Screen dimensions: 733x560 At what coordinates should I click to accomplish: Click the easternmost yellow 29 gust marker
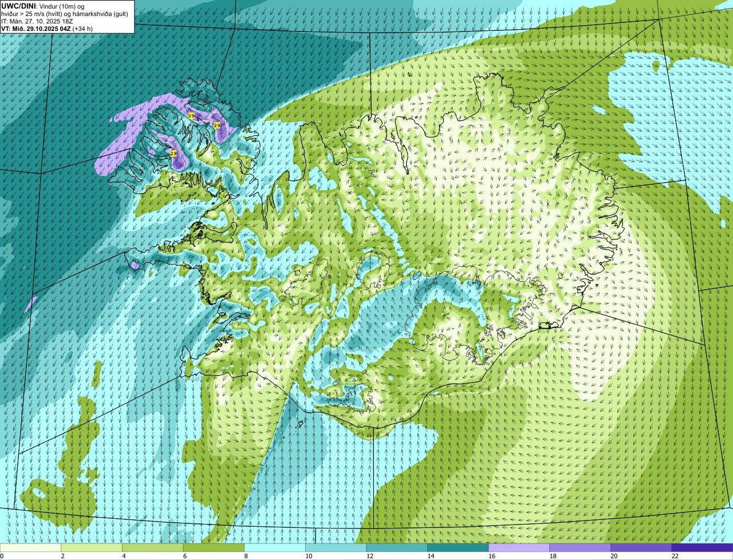click(216, 125)
